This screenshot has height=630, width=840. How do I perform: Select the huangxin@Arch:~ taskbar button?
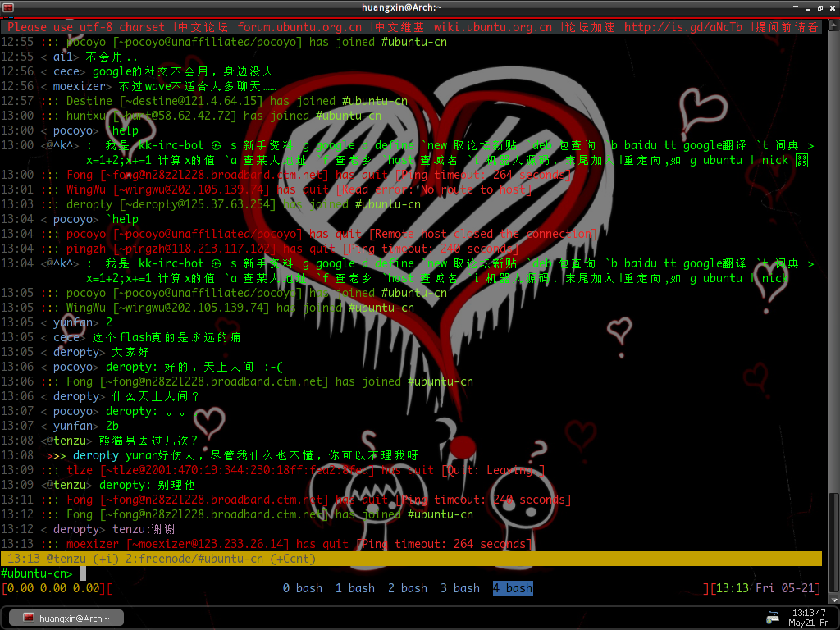pos(66,619)
